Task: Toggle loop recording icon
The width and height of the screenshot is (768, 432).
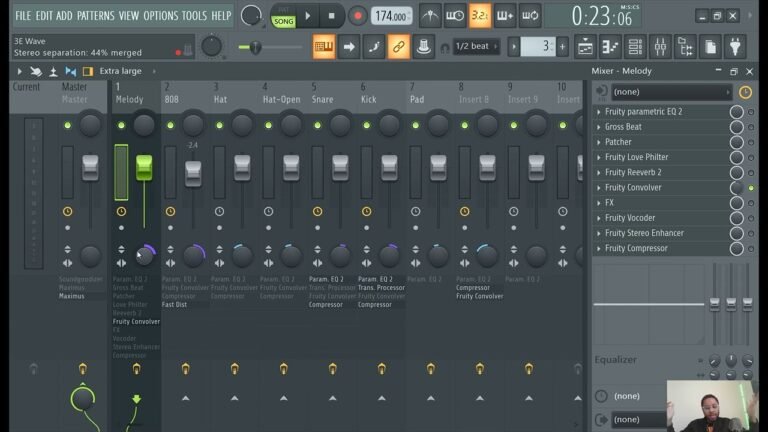Action: click(530, 16)
